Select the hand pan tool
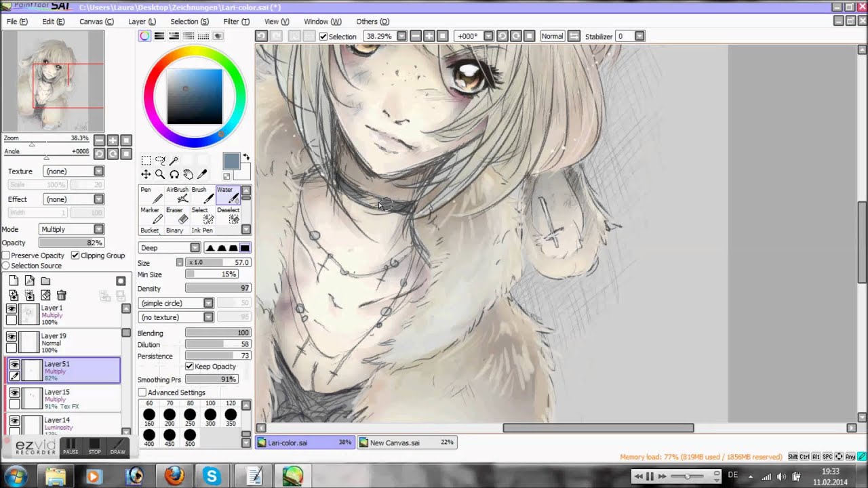This screenshot has width=868, height=488. [x=188, y=175]
